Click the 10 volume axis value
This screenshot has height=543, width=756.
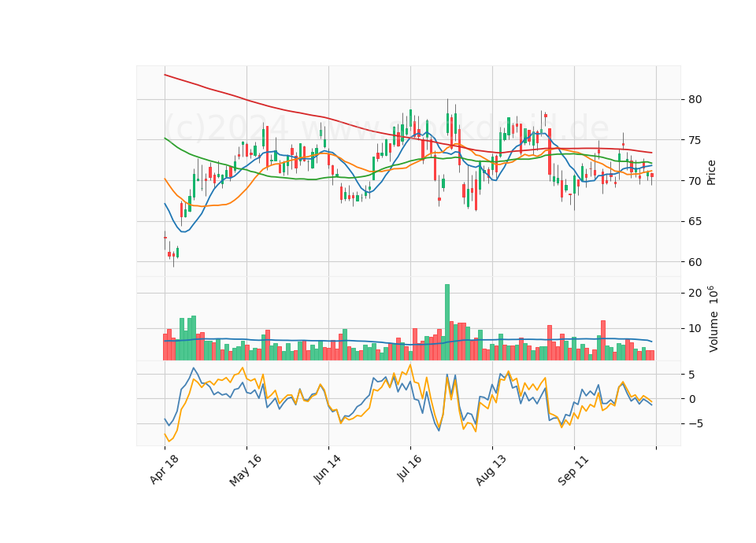695,329
